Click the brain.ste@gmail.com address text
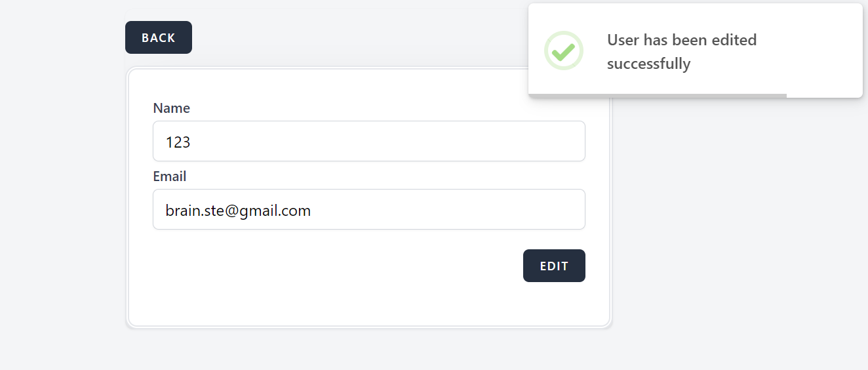This screenshot has height=370, width=868. pyautogui.click(x=238, y=211)
